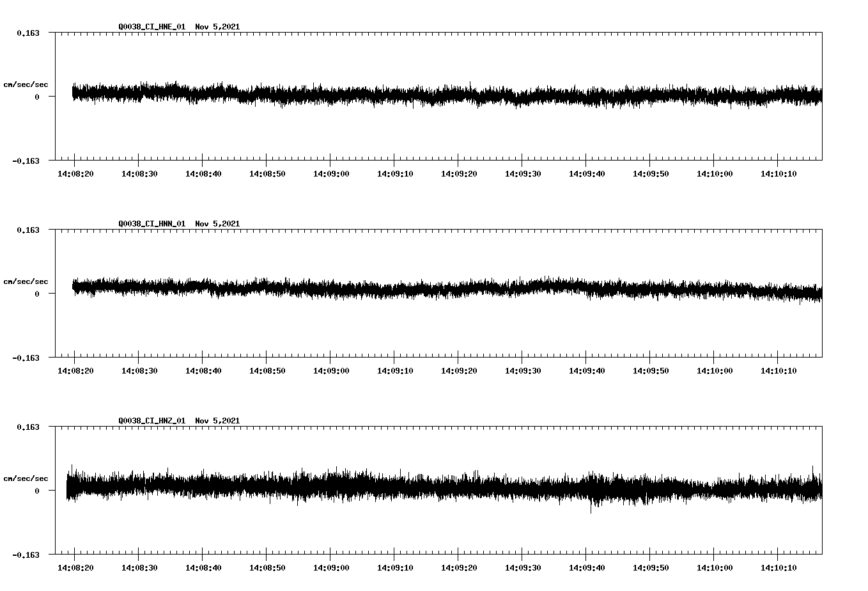Click 14:09:00 time label under HNE chart
Screen dimensions: 868x591
pyautogui.click(x=331, y=173)
